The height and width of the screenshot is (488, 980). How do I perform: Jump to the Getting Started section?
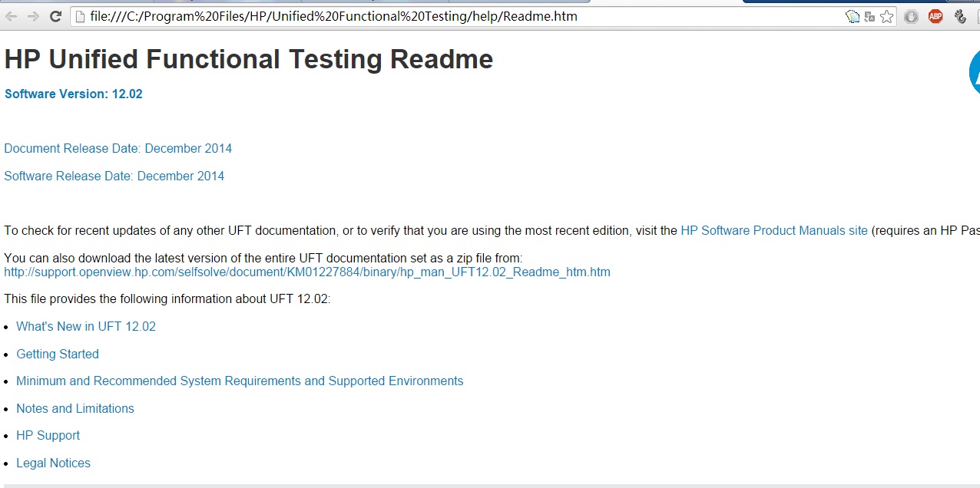click(x=58, y=354)
